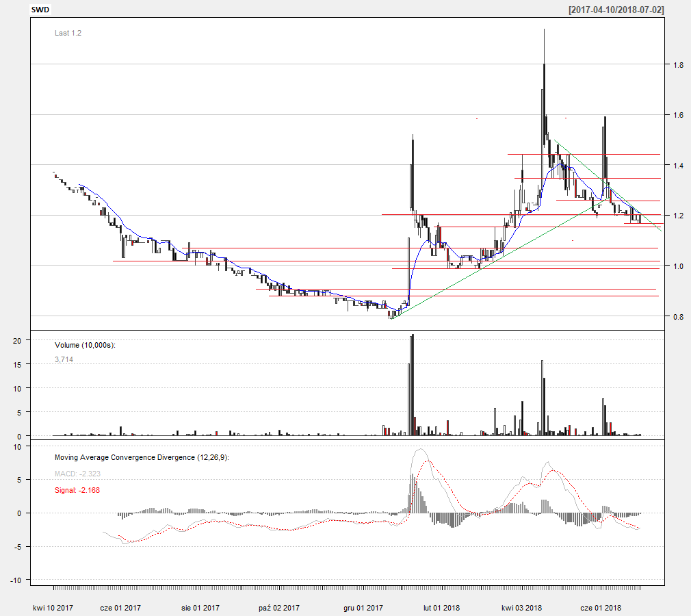
Task: Click the date range 2017-04-10/2018-07-02 label
Action: coord(616,10)
